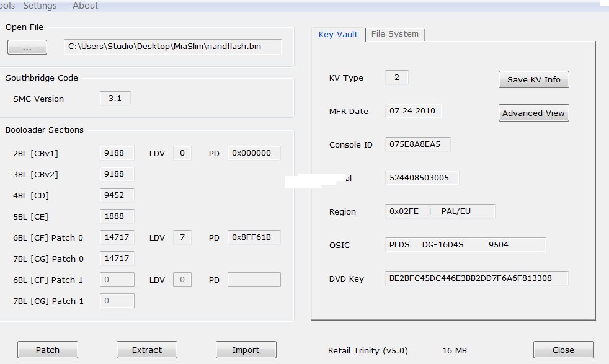Open the Settings menu
Image resolution: width=609 pixels, height=364 pixels.
(40, 6)
